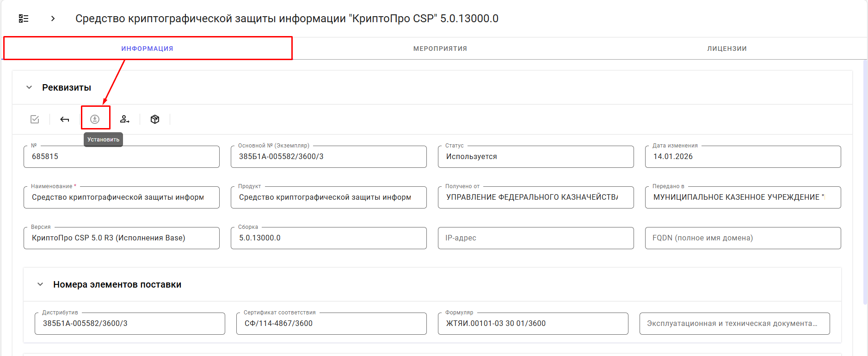This screenshot has height=356, width=868.
Task: Click the checklist icon in the header
Action: point(24,18)
